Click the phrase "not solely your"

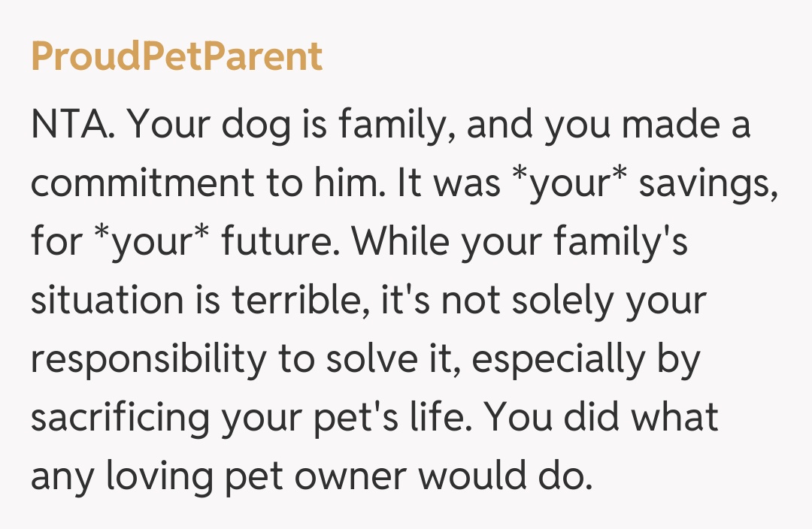point(574,301)
